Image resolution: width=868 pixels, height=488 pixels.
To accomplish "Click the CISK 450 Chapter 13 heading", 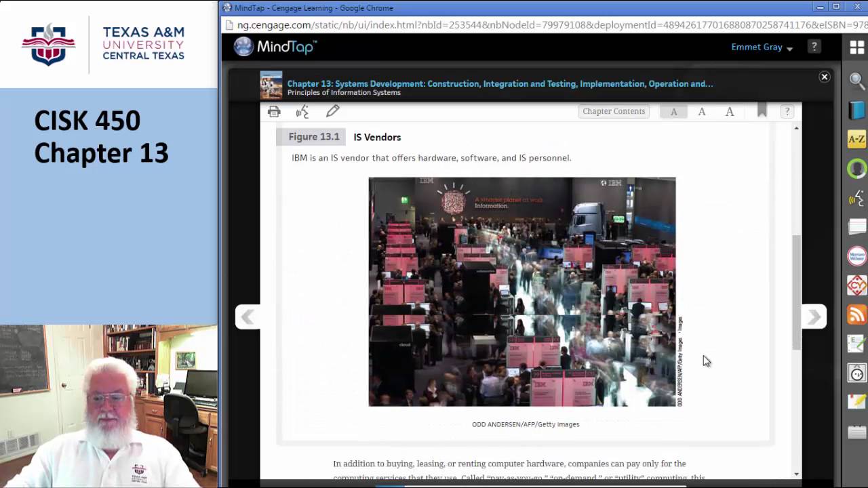I will [102, 136].
